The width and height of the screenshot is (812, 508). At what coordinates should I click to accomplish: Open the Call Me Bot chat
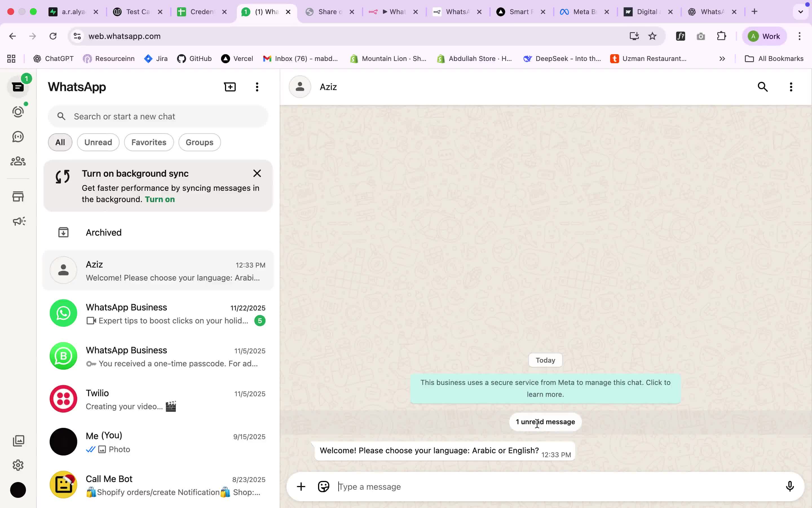158,485
